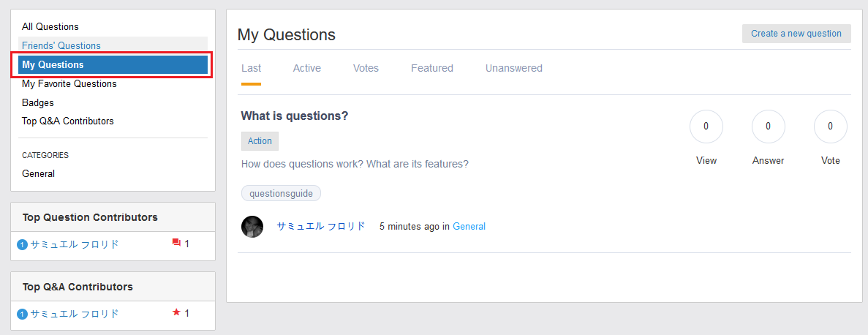868x335 pixels.
Task: Open All Questions in sidebar
Action: click(50, 27)
